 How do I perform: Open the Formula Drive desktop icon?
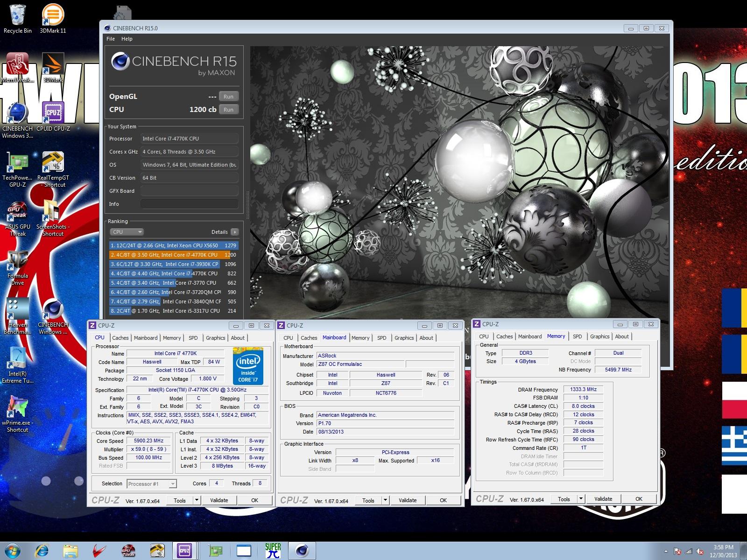pos(18,267)
